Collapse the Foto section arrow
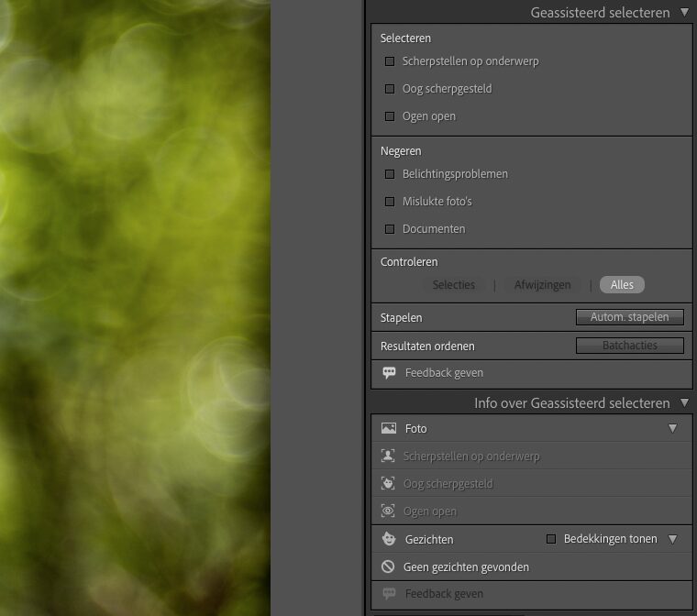Screen dimensions: 697x616 tap(672, 428)
